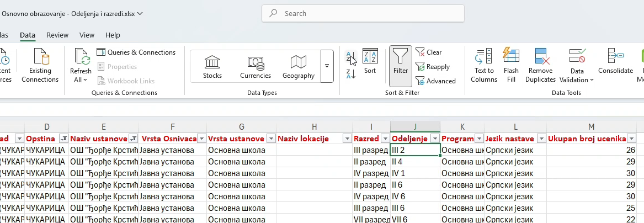Image resolution: width=644 pixels, height=223 pixels.
Task: Sort Z to A descending
Action: coord(351,74)
